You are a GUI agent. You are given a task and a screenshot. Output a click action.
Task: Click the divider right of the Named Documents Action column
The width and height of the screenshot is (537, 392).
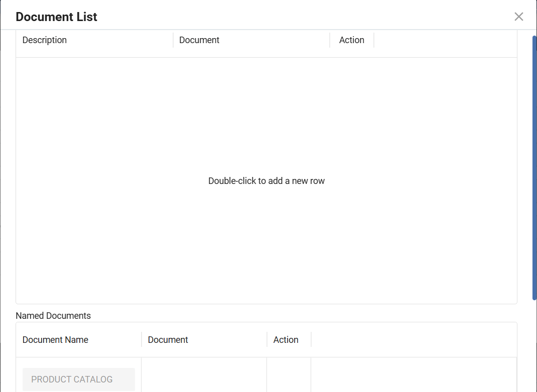(311, 340)
